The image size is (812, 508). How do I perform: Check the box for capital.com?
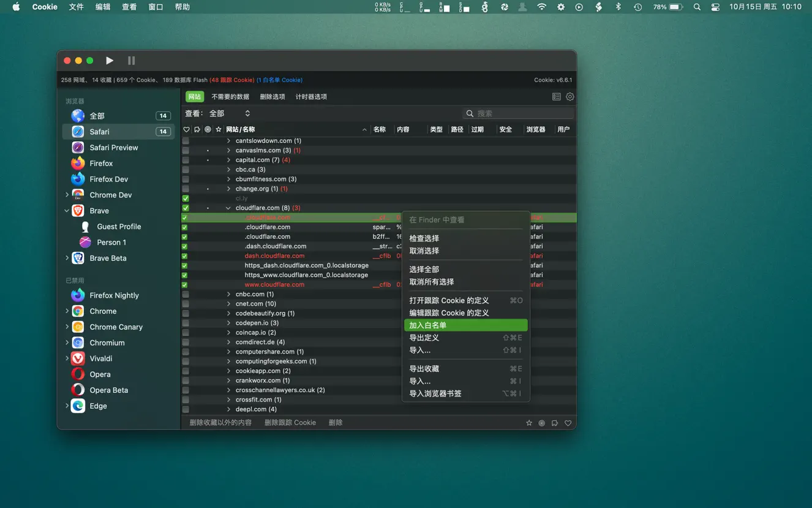[186, 160]
